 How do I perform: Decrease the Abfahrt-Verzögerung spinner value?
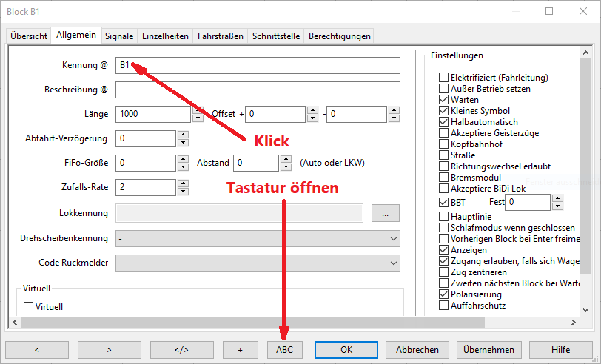coord(183,143)
